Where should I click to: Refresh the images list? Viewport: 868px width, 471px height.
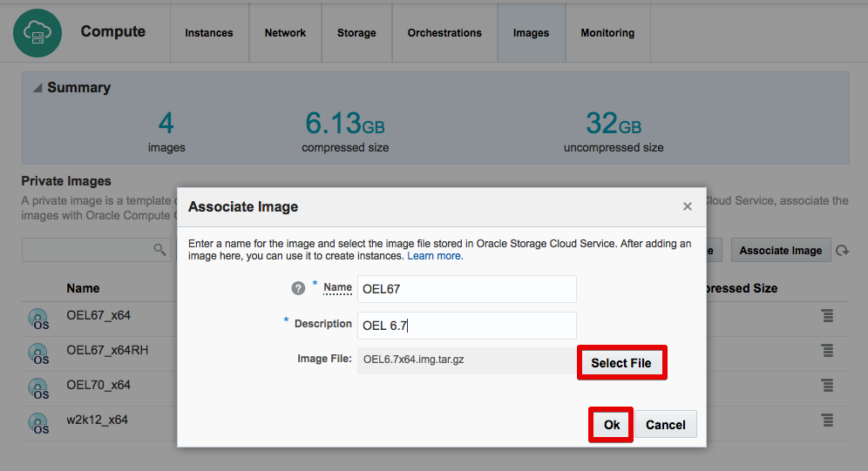coord(842,251)
